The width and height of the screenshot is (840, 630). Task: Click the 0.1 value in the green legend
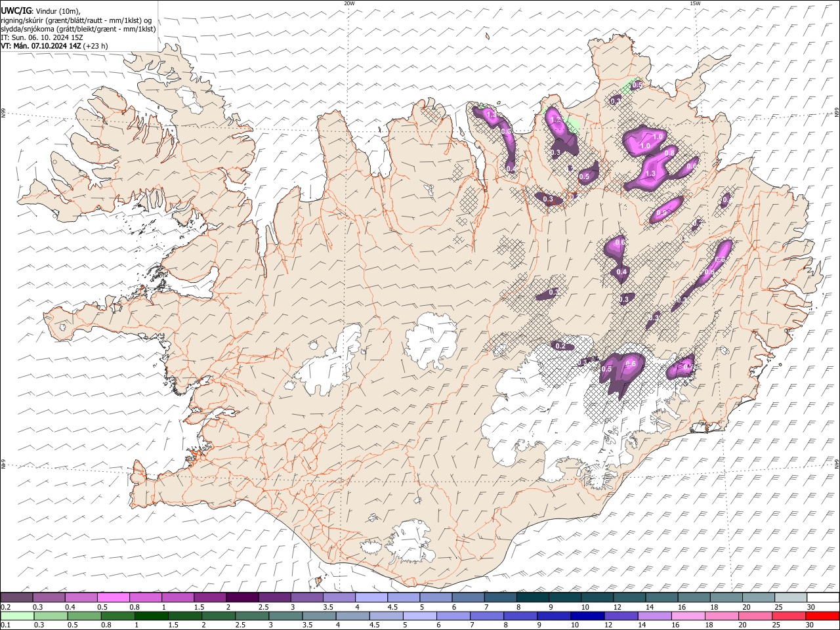(5, 625)
